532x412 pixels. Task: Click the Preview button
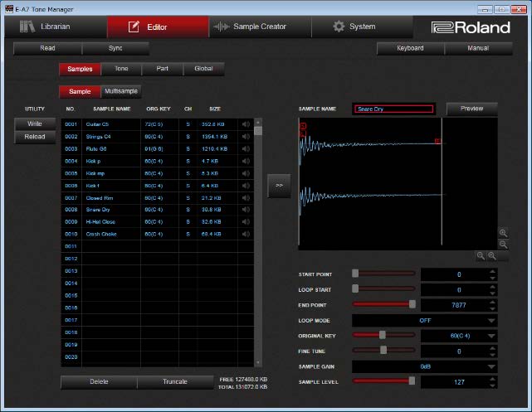[x=471, y=109]
